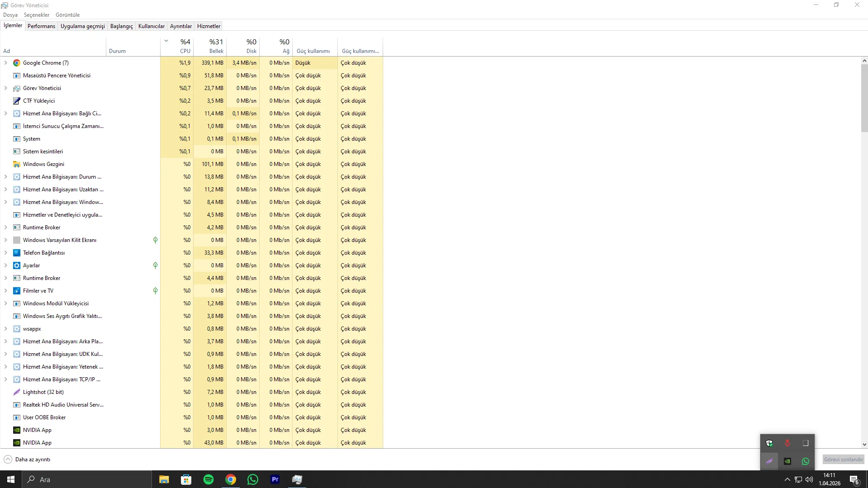Open the Seçenekler menu

(x=37, y=15)
